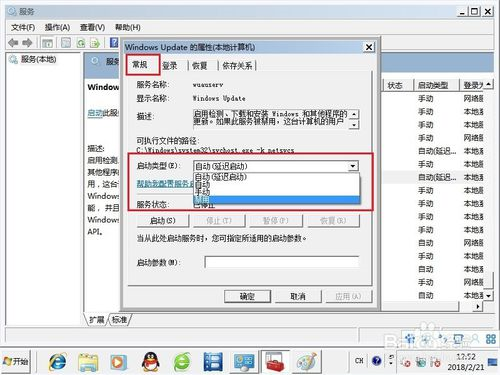Click the 确定 button
500x375 pixels.
pyautogui.click(x=247, y=296)
